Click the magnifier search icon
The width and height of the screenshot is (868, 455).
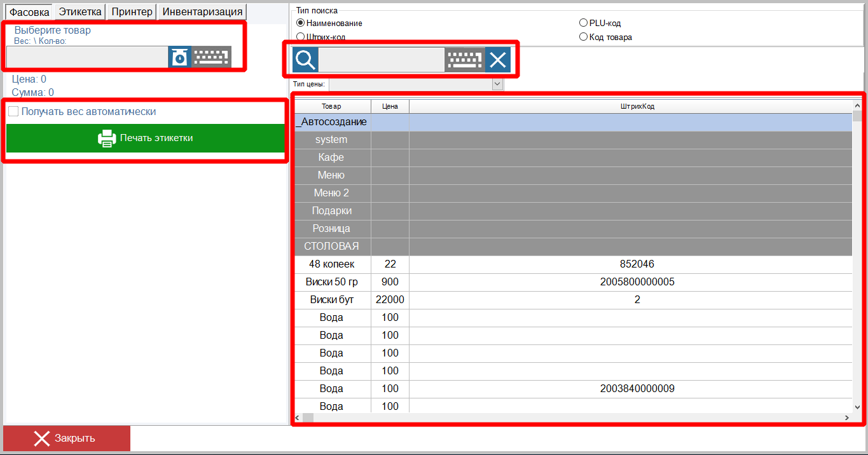tap(305, 60)
